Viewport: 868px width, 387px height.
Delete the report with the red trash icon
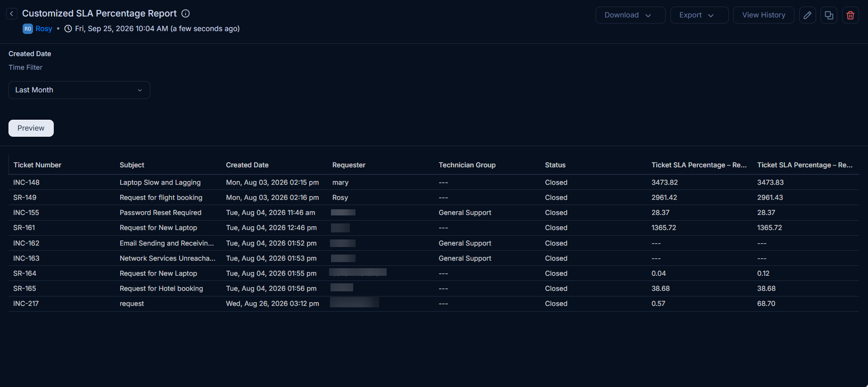(x=851, y=15)
